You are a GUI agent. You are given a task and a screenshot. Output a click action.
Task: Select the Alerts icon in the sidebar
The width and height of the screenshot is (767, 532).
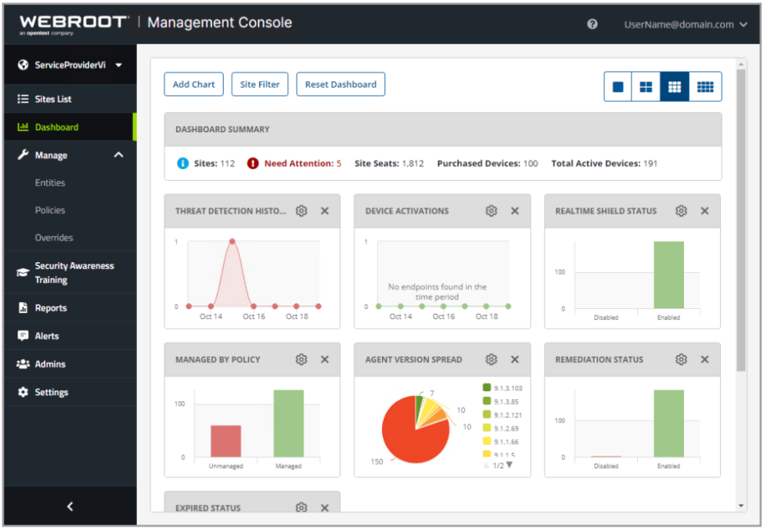23,336
